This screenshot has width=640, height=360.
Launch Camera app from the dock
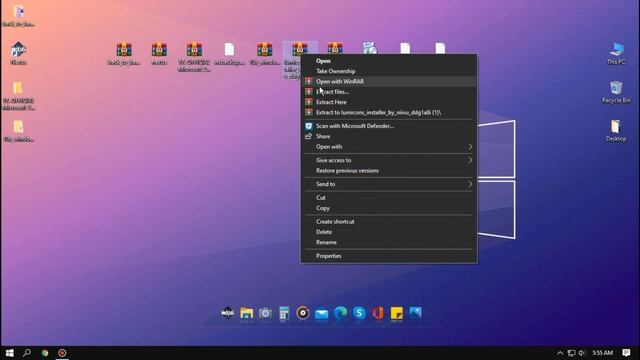(x=265, y=313)
